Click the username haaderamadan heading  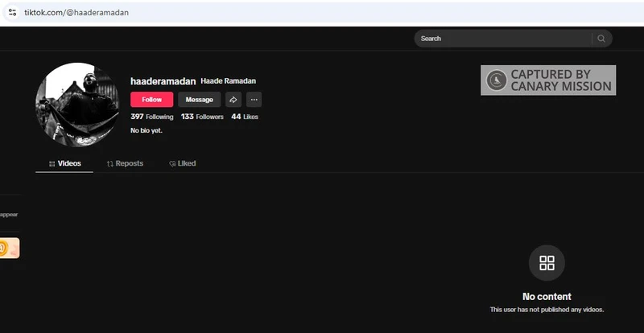click(x=163, y=81)
